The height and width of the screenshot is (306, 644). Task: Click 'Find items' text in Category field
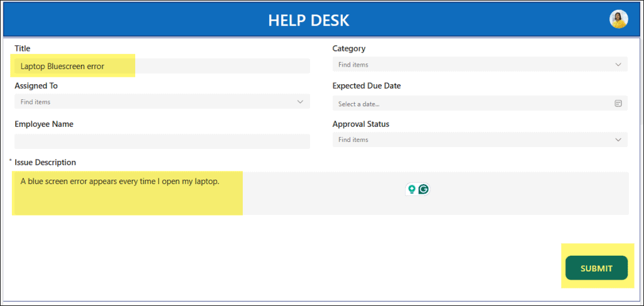(x=353, y=65)
